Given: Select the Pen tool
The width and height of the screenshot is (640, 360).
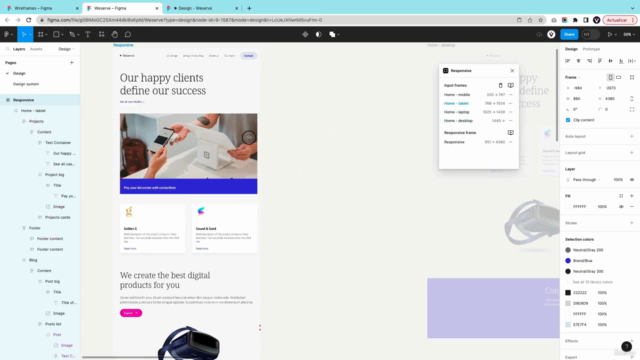Looking at the screenshot, I should coord(72,35).
